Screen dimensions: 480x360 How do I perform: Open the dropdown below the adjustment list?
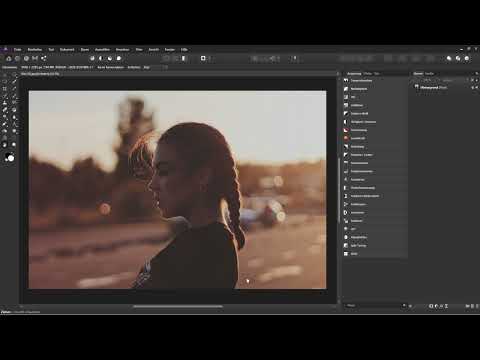click(376, 306)
